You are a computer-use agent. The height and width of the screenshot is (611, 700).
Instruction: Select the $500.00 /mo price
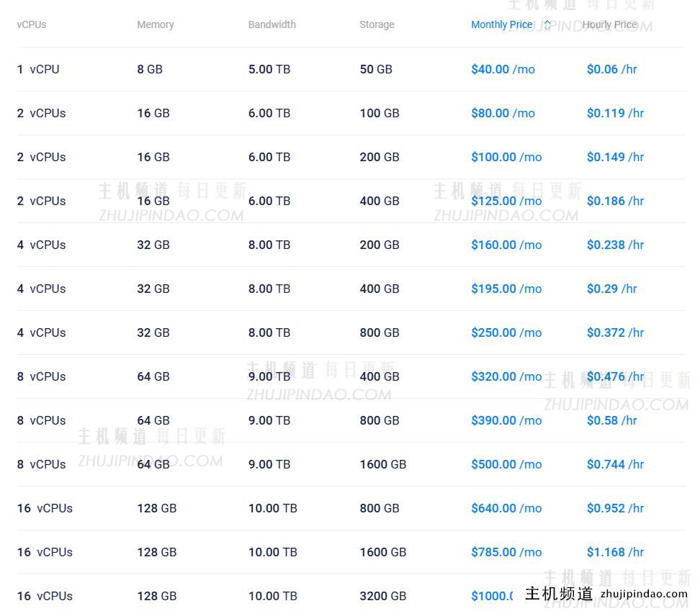coord(507,465)
